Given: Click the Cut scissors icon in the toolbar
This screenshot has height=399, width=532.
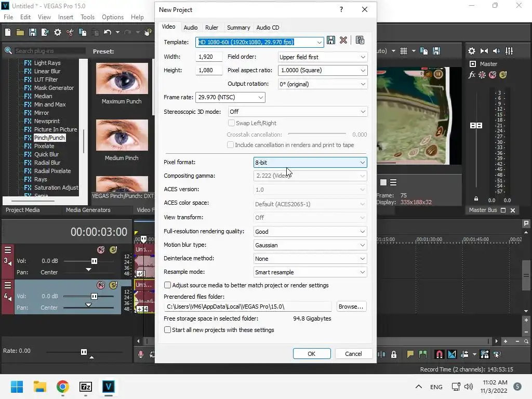Looking at the screenshot, I should (70, 32).
